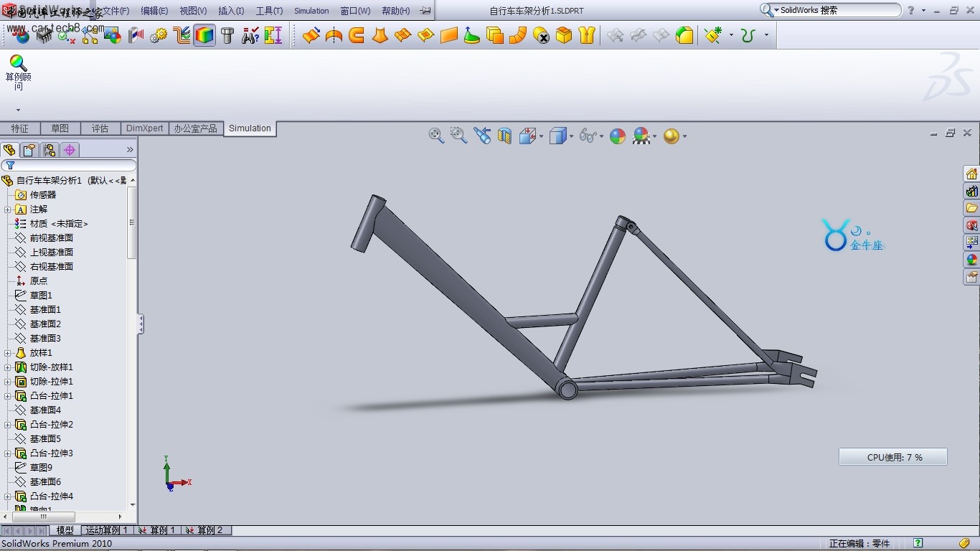This screenshot has height=551, width=980.
Task: Switch to the 运动算例 1 tab
Action: [x=107, y=530]
